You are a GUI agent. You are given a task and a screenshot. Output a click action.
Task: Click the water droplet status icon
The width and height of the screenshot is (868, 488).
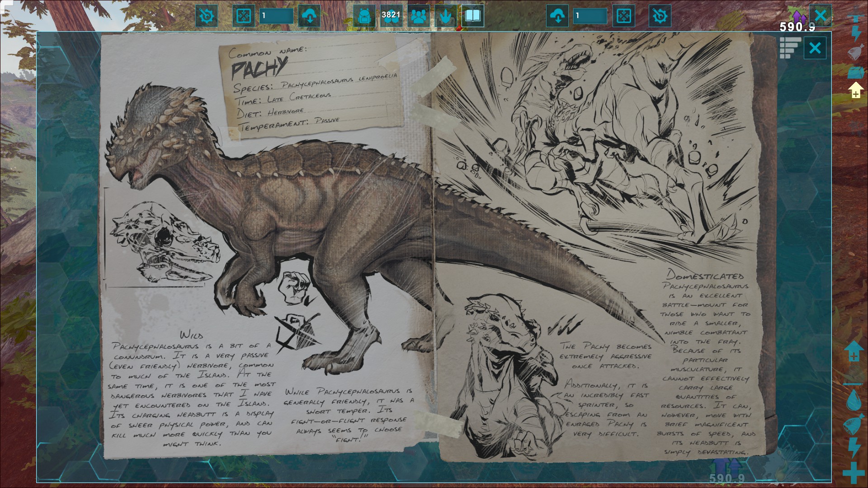click(x=854, y=400)
